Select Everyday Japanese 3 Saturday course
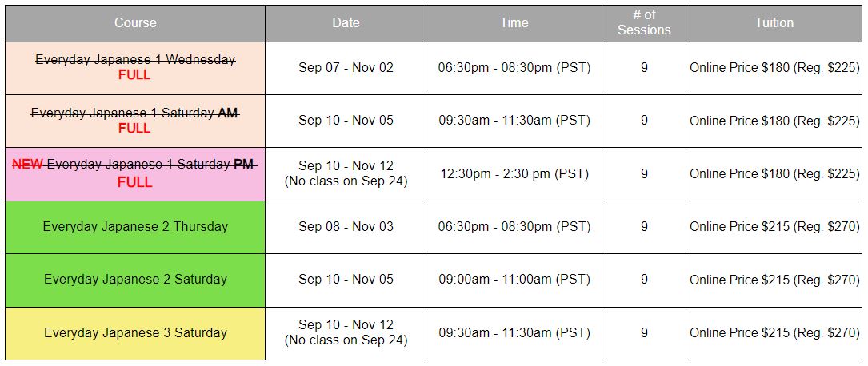 (135, 333)
